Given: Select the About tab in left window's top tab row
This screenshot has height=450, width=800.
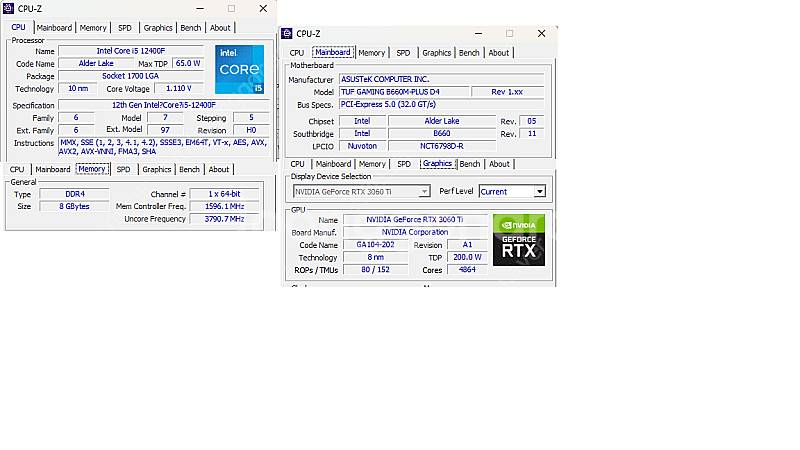Looking at the screenshot, I should pyautogui.click(x=220, y=28).
